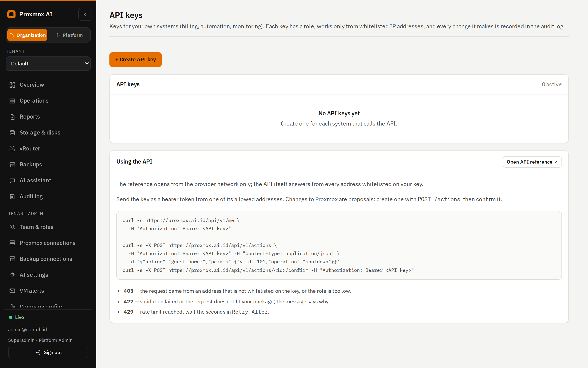Click the Proxmox connections server icon
Viewport: 588px width, 368px height.
(x=12, y=243)
